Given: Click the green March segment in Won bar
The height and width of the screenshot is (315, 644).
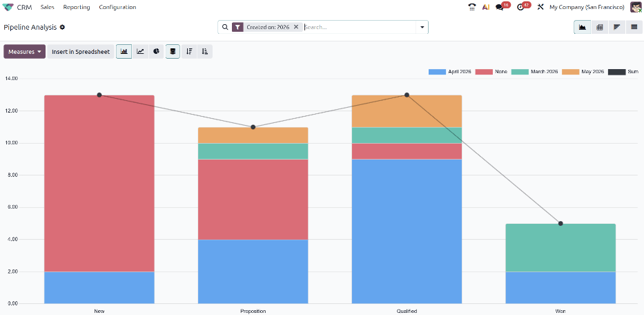Looking at the screenshot, I should pos(560,248).
